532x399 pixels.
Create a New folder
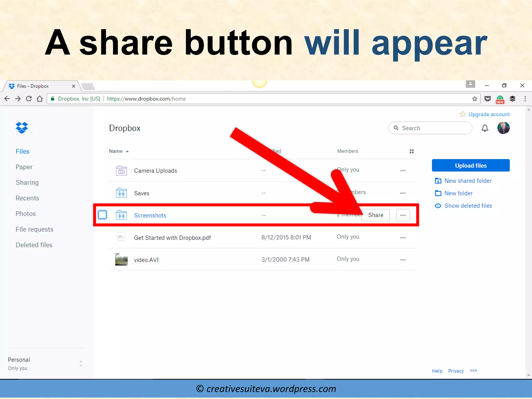coord(454,193)
